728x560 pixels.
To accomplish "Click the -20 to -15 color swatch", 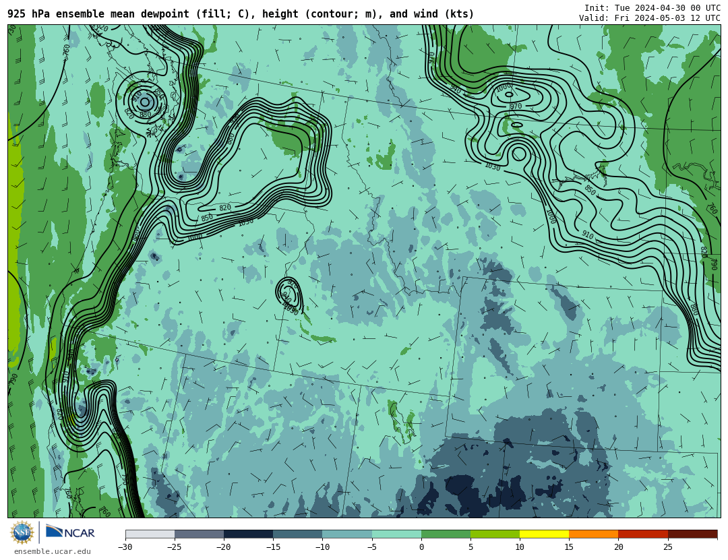I will point(248,534).
